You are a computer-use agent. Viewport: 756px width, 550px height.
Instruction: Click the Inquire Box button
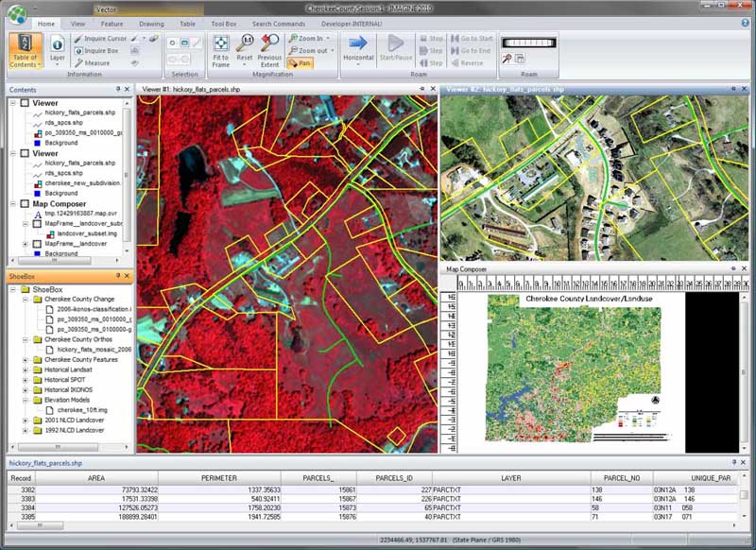(x=101, y=51)
